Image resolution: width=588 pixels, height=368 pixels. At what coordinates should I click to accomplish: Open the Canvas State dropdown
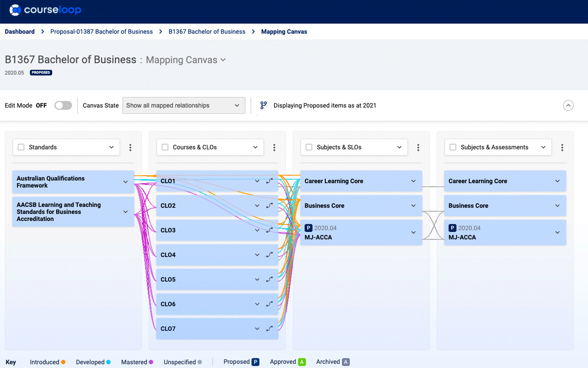coord(184,105)
